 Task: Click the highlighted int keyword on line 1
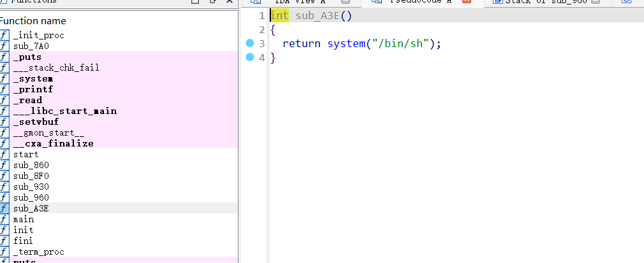(x=279, y=16)
